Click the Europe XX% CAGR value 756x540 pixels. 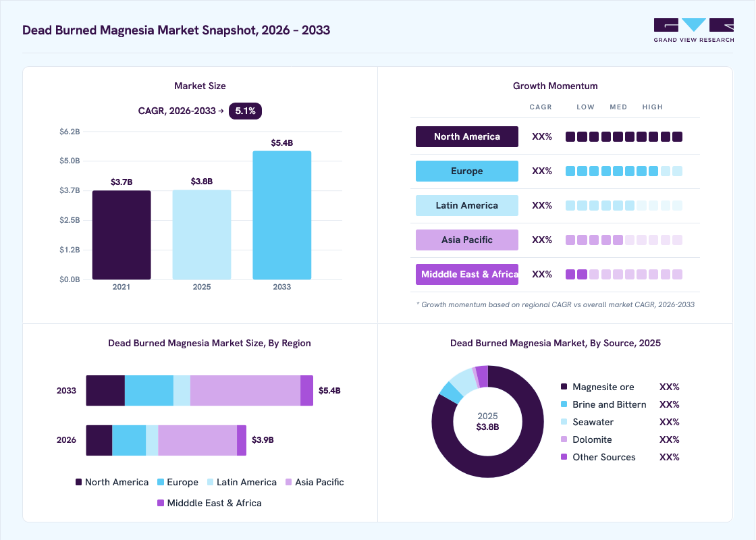(542, 171)
